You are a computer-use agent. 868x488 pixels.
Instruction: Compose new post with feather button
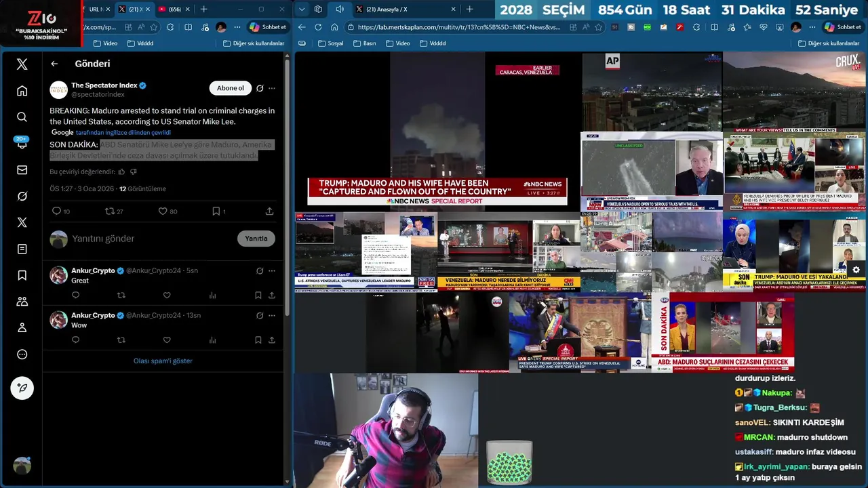(x=22, y=388)
